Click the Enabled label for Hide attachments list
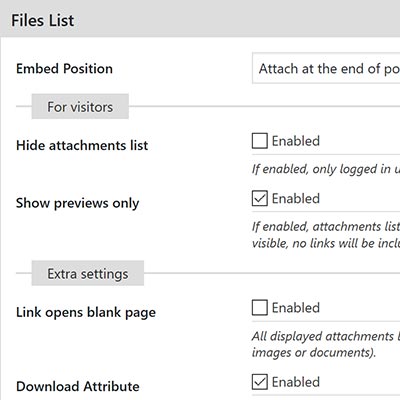400x400 pixels. tap(296, 141)
